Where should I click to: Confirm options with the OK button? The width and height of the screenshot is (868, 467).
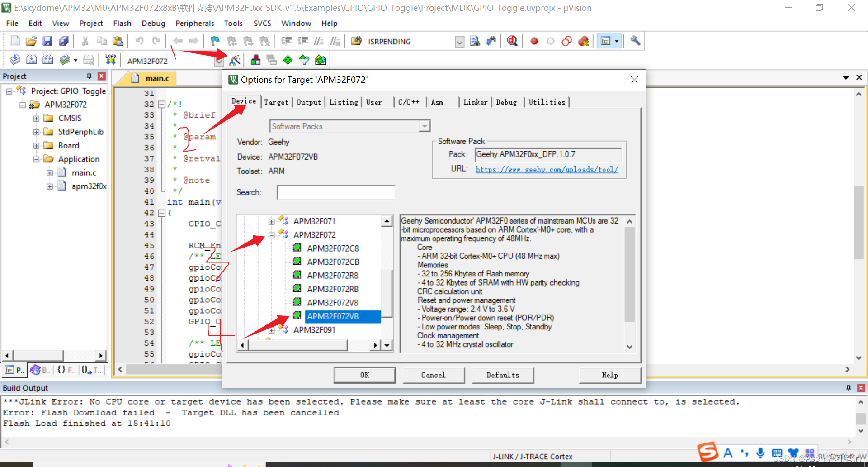(364, 375)
